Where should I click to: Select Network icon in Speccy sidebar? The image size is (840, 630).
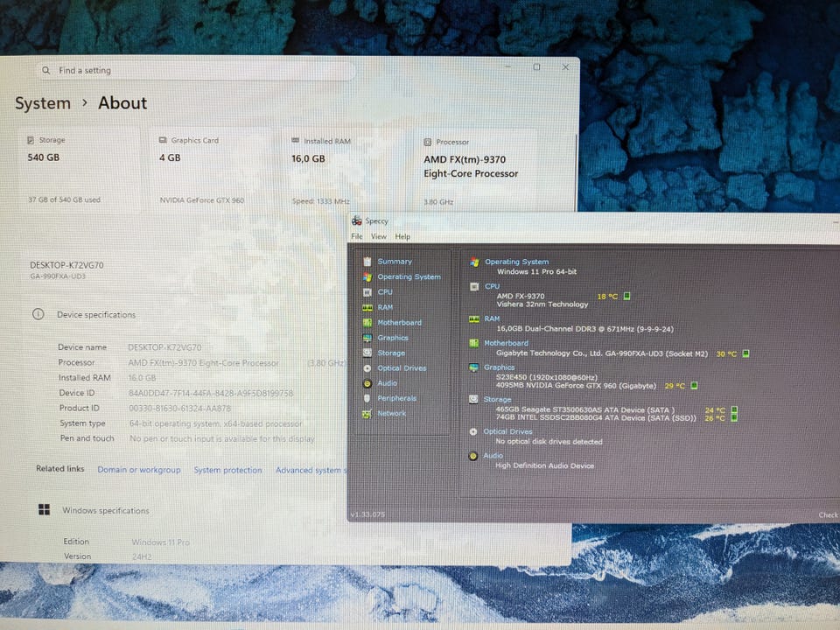(x=367, y=414)
